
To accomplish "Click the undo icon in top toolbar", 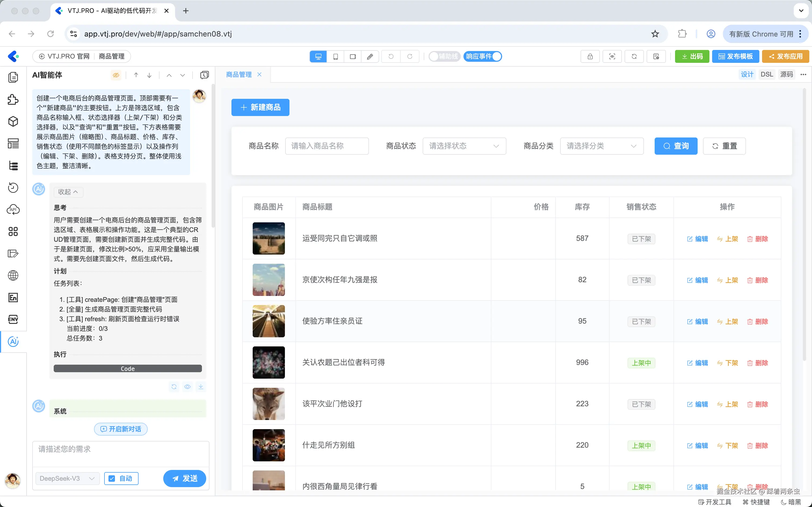I will click(391, 56).
